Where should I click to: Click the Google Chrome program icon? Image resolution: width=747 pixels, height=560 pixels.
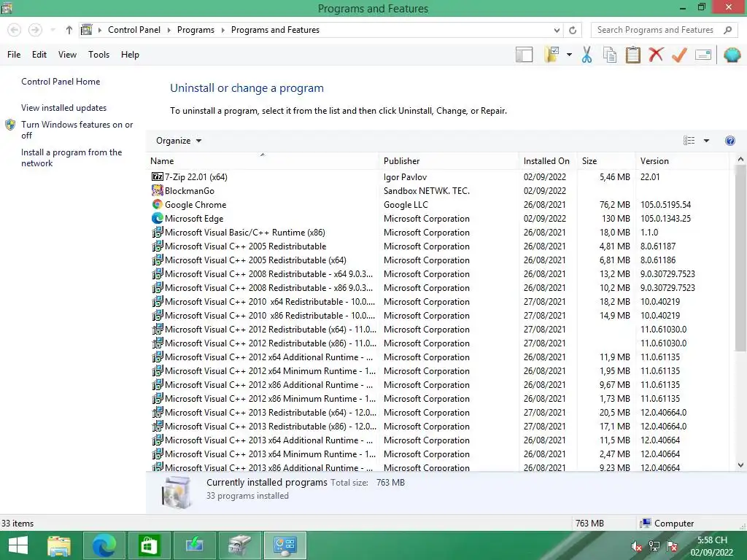coord(158,204)
